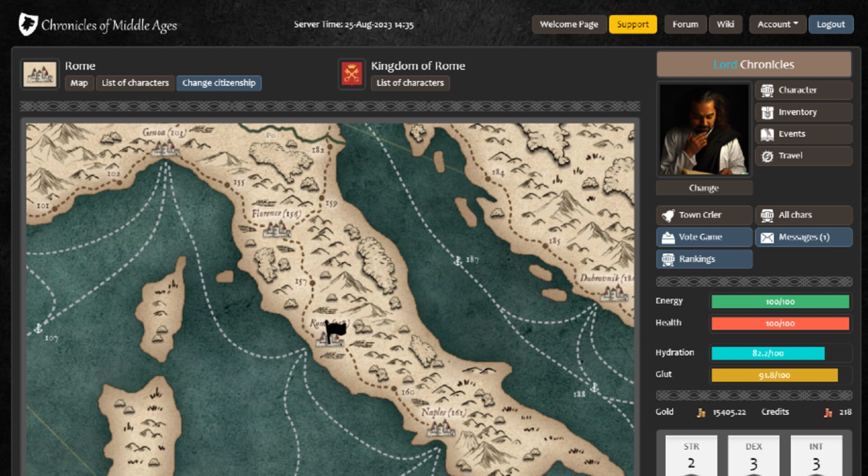
Task: Click the Travel compass option
Action: click(x=803, y=156)
